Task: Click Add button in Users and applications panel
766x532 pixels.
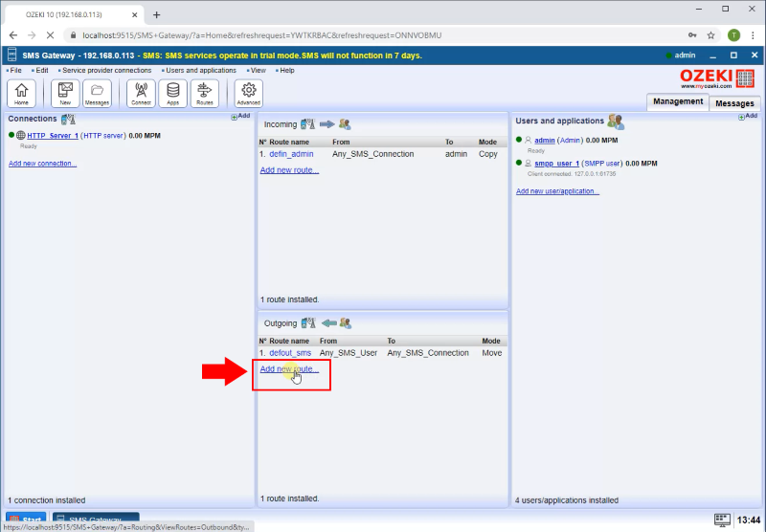Action: tap(748, 116)
